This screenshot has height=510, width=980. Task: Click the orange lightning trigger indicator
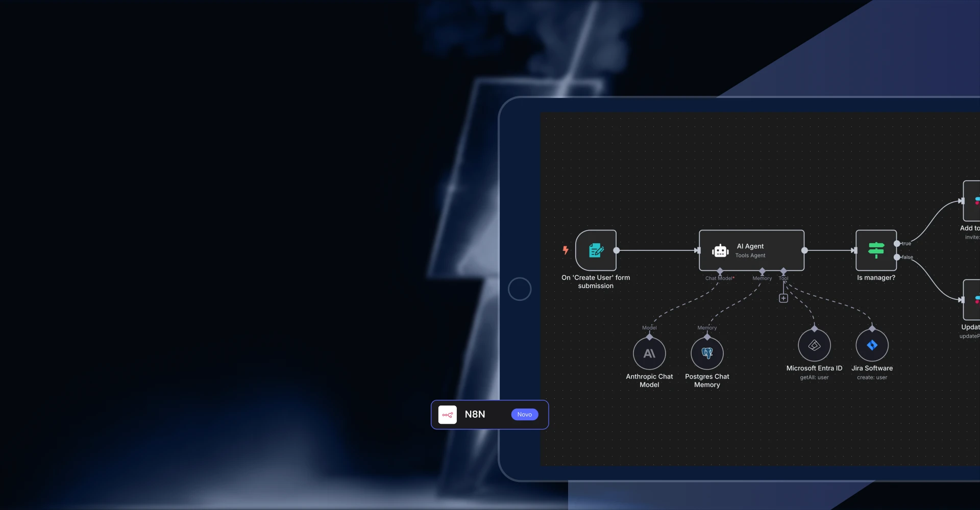tap(566, 250)
